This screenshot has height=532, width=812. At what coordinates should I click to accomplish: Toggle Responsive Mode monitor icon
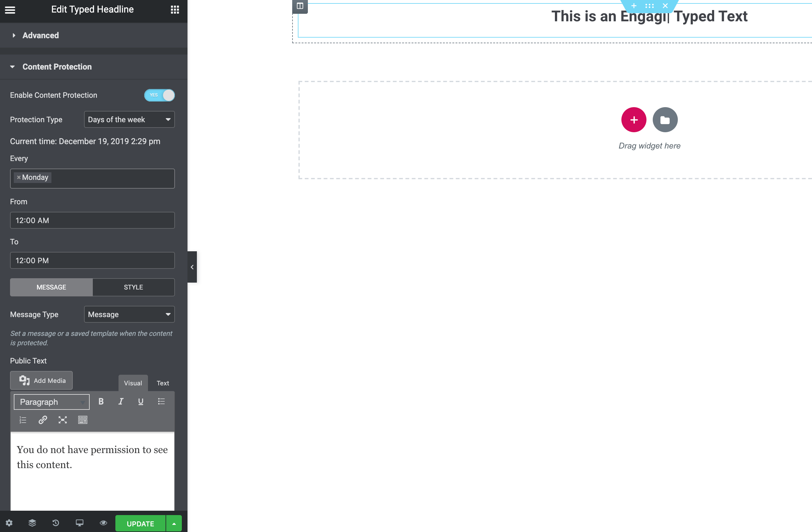(x=80, y=523)
